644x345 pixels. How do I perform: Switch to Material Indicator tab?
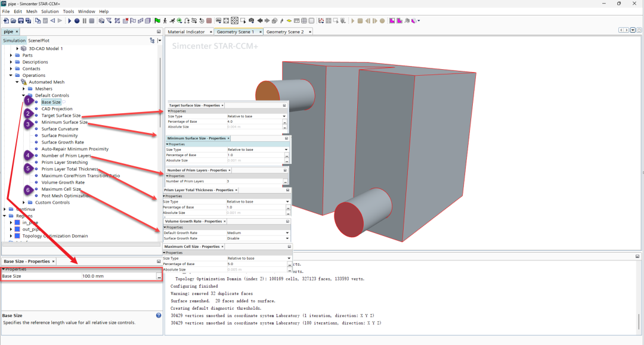click(x=186, y=32)
